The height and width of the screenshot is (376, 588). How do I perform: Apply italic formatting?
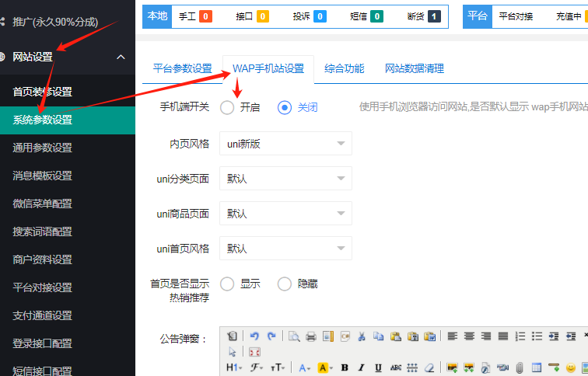click(x=362, y=367)
